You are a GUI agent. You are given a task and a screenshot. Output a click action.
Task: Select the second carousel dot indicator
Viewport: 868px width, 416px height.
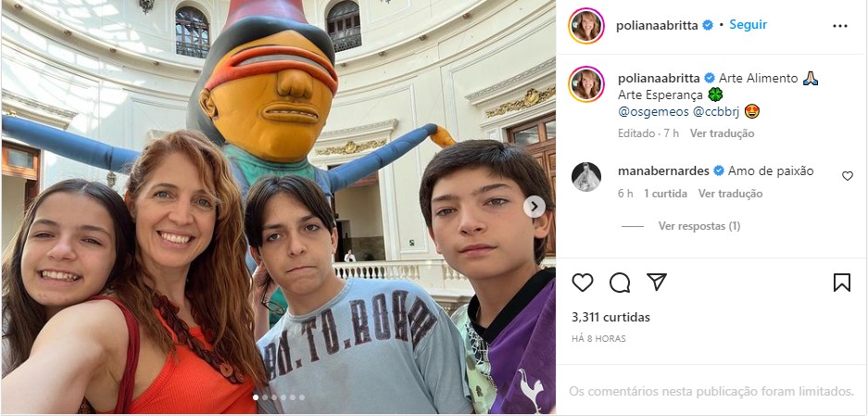click(265, 397)
